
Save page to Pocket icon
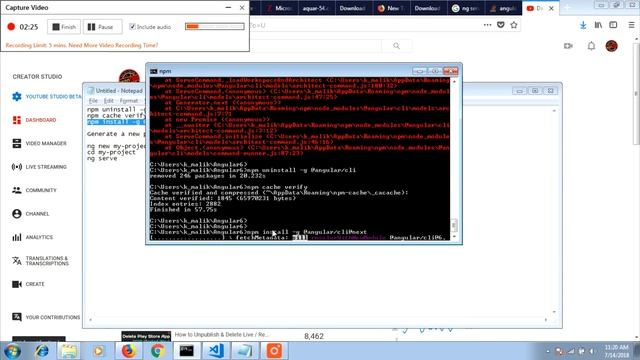501,25
